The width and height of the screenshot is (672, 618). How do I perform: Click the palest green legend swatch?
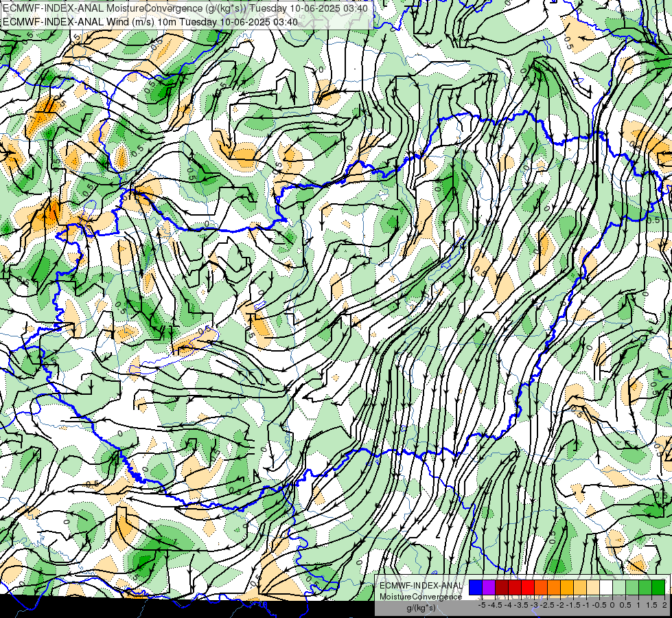pos(619,587)
